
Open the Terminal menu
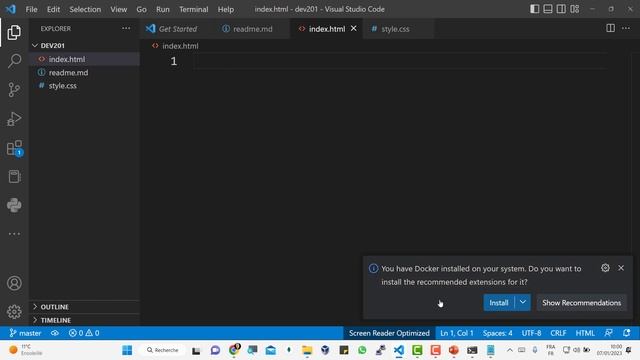click(193, 9)
